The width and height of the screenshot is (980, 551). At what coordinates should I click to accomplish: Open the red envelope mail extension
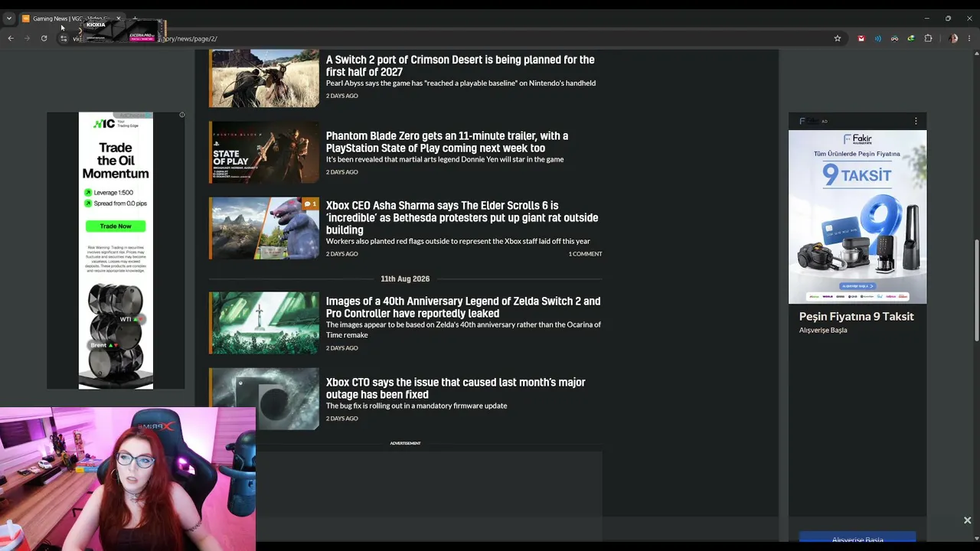click(861, 38)
